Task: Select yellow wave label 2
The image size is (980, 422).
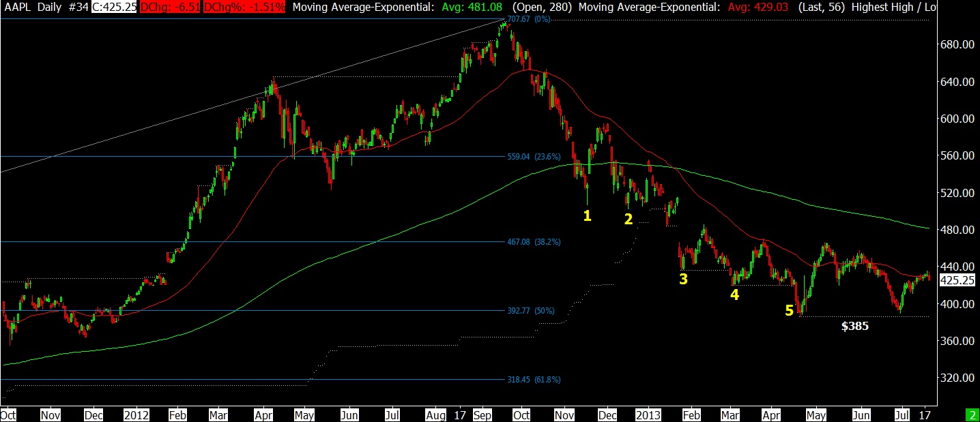Action: [629, 219]
